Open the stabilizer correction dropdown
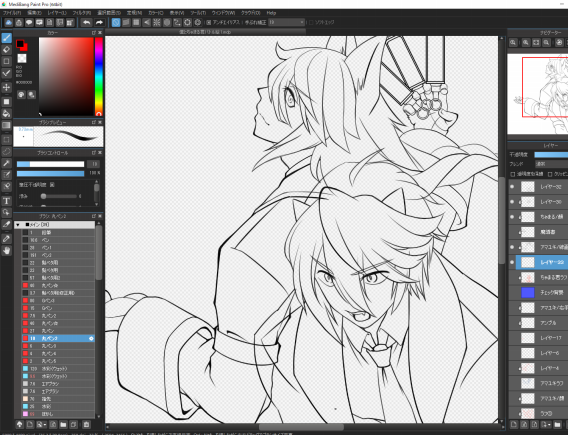Screen dimensions: 568x435 (x=287, y=22)
